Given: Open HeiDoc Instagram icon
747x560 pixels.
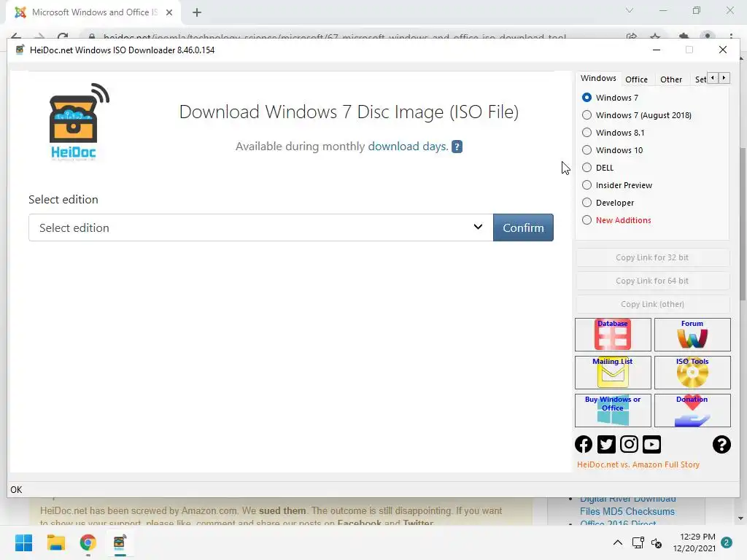Looking at the screenshot, I should [629, 444].
